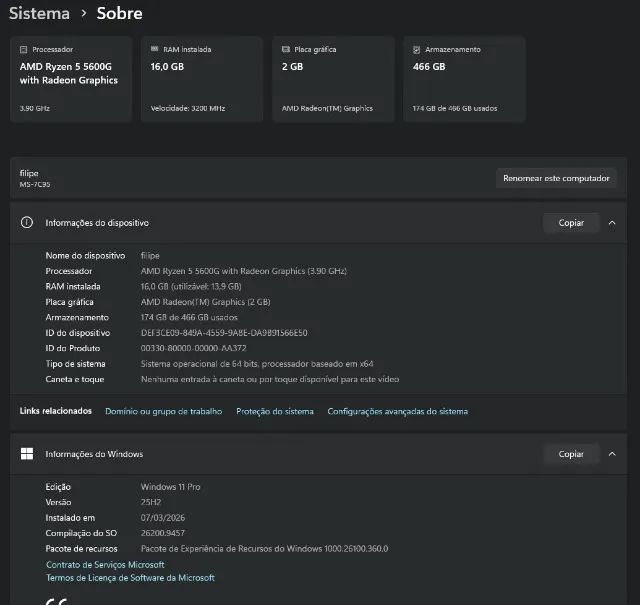Click Sistema operacional de 64 bits value
The height and width of the screenshot is (605, 640).
257,364
